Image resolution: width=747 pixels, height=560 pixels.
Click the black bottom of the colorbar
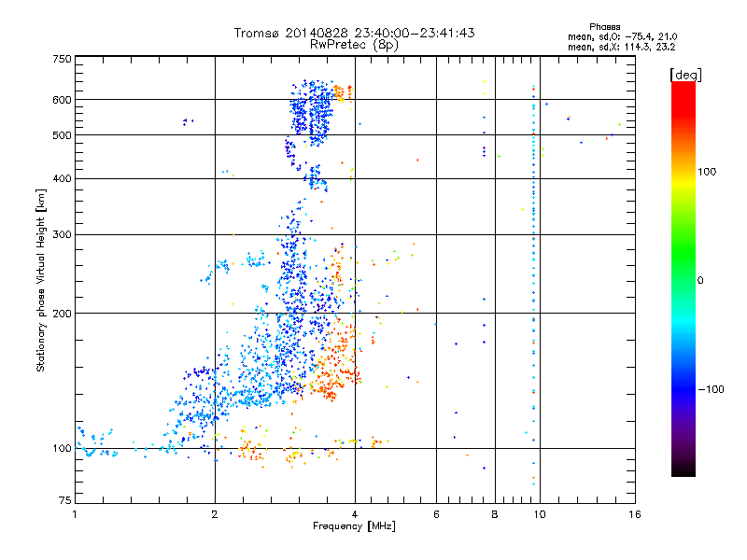[684, 469]
